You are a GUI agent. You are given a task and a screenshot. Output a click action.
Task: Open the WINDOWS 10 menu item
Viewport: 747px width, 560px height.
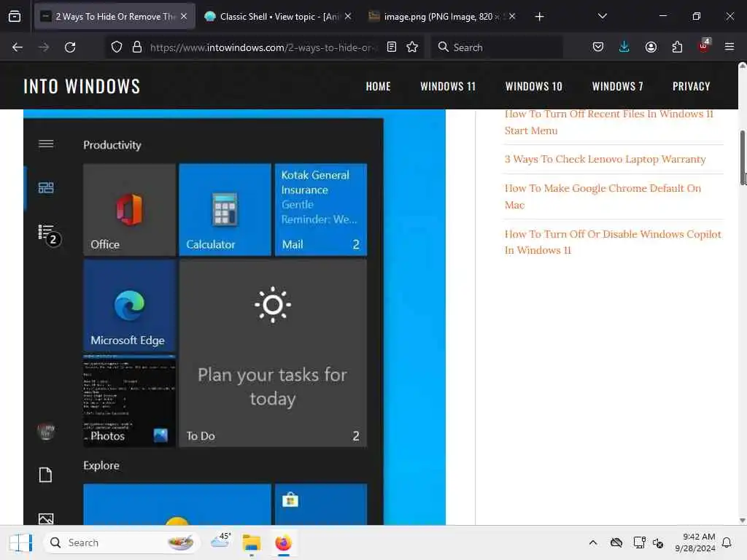(533, 86)
